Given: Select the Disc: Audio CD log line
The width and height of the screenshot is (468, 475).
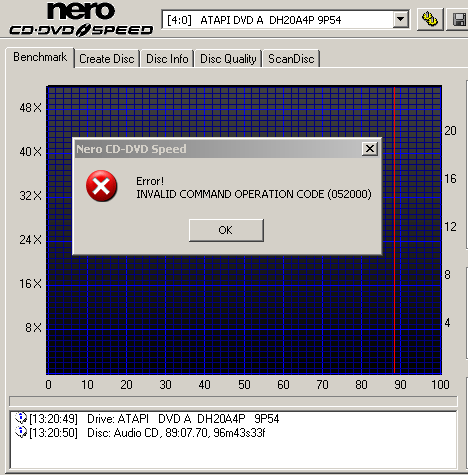Looking at the screenshot, I should coord(140,433).
